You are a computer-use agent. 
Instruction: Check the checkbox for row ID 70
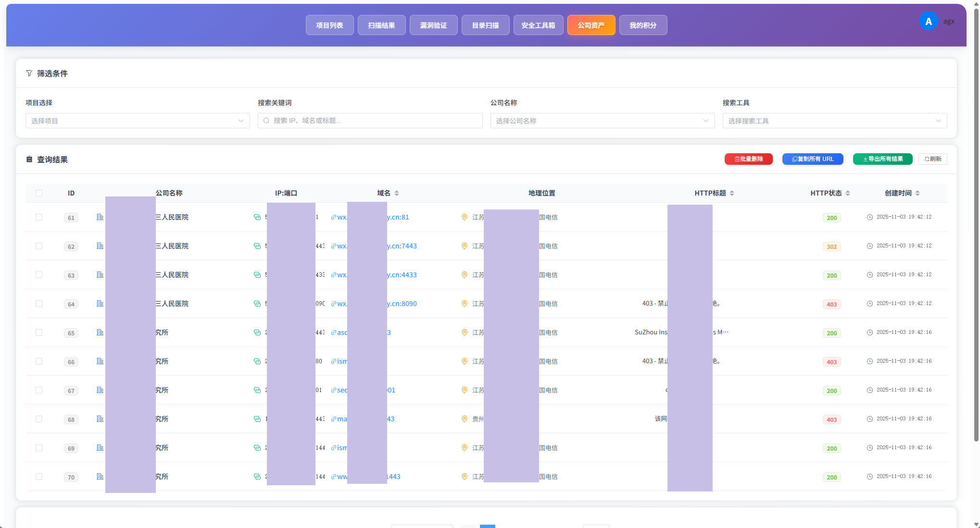[x=39, y=477]
